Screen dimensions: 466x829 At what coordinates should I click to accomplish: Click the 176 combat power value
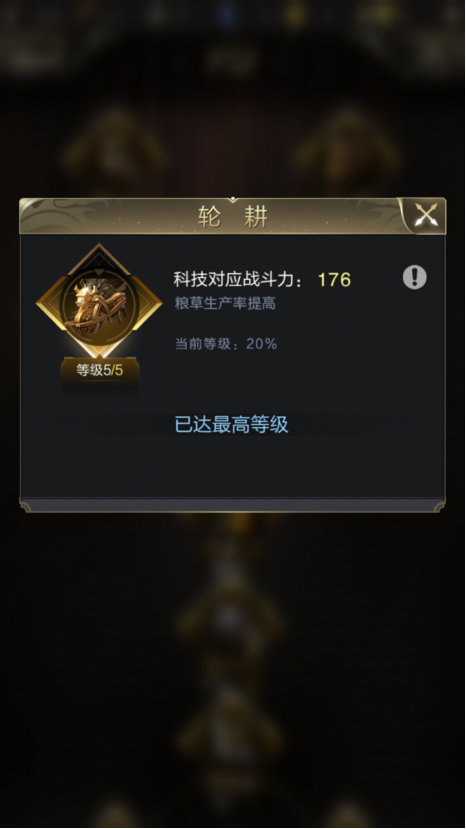[334, 279]
